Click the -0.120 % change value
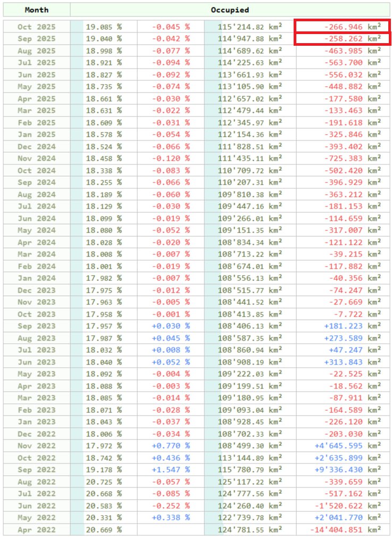Screen dimensions: 392x538 [171, 159]
